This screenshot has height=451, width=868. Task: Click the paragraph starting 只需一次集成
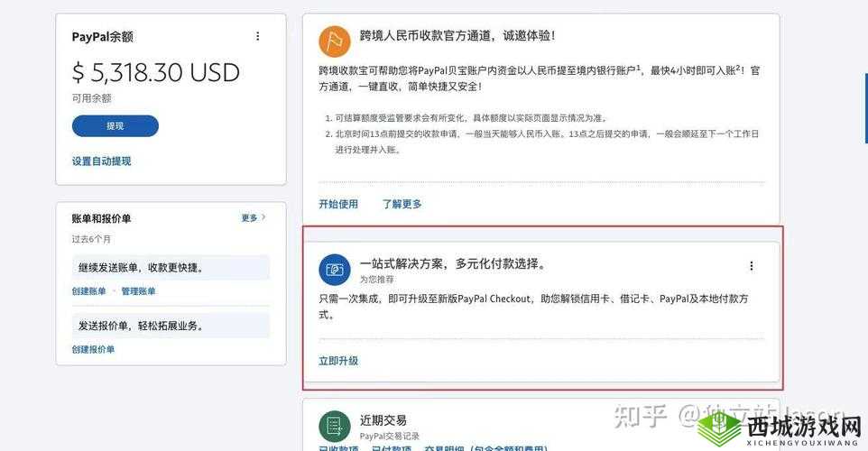[533, 307]
